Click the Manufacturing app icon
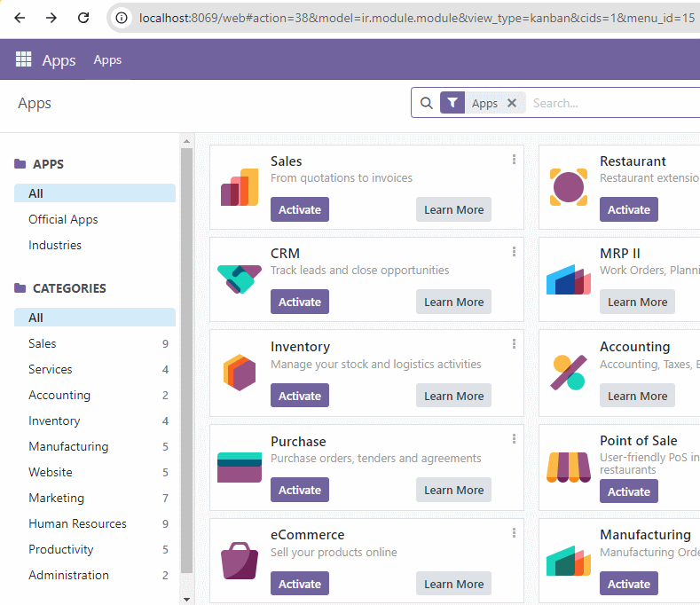700x605 pixels. [569, 561]
